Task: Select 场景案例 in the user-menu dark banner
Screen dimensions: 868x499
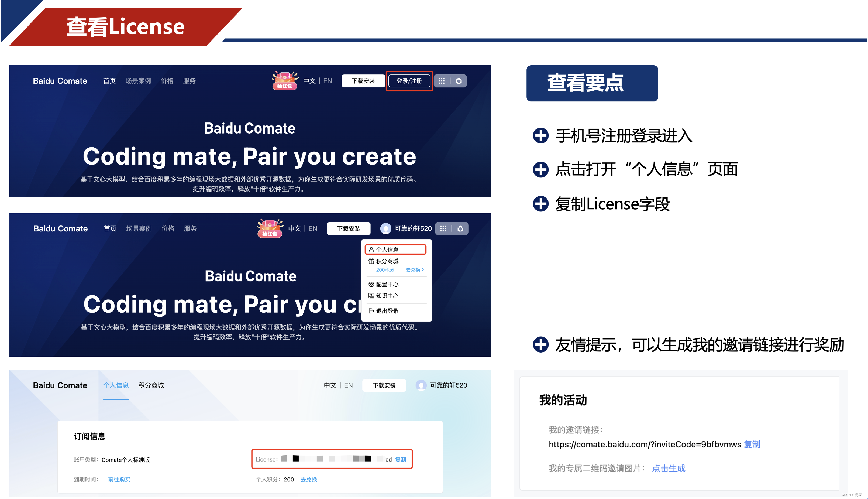Action: [x=139, y=228]
